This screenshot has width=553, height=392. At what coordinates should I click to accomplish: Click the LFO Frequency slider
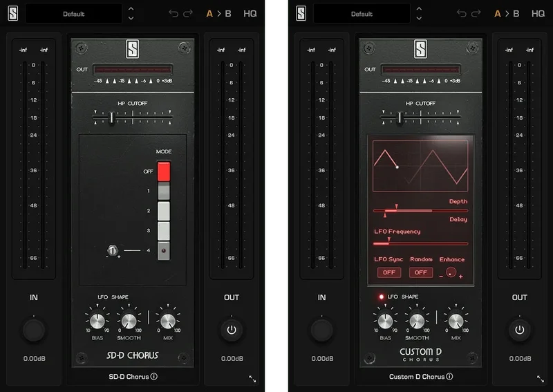coord(420,243)
